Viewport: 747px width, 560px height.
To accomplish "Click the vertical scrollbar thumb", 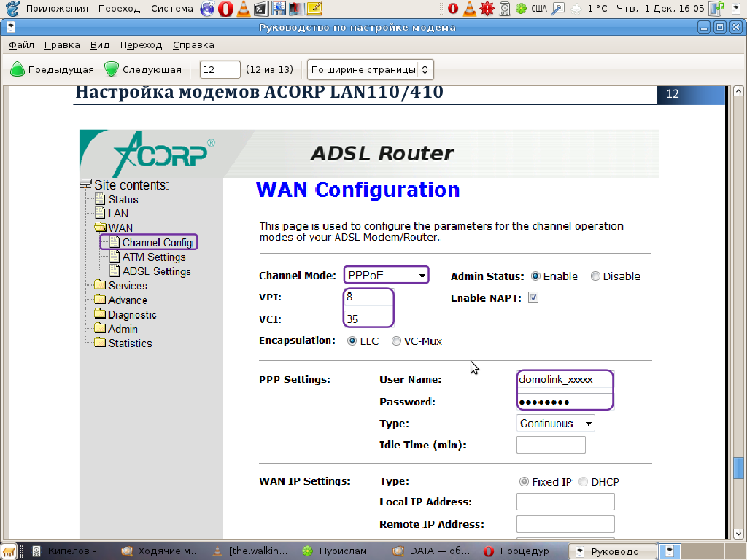I will [x=738, y=468].
